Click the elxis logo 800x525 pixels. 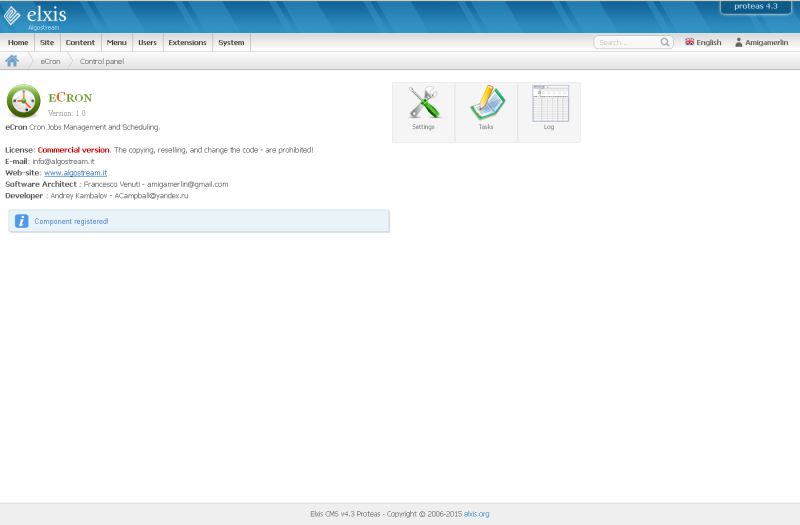(x=35, y=16)
